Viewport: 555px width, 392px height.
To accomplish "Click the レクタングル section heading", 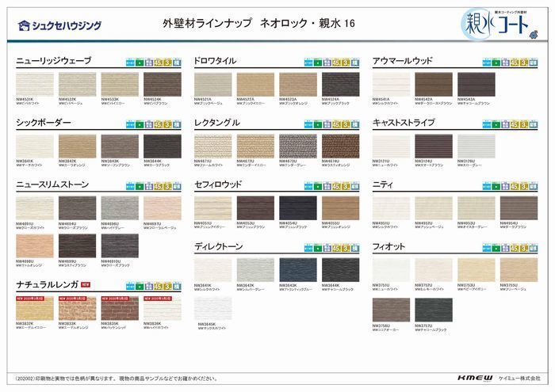I will (217, 123).
